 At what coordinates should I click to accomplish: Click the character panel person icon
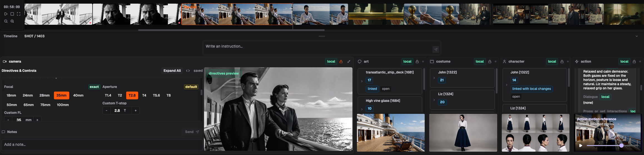click(x=504, y=61)
